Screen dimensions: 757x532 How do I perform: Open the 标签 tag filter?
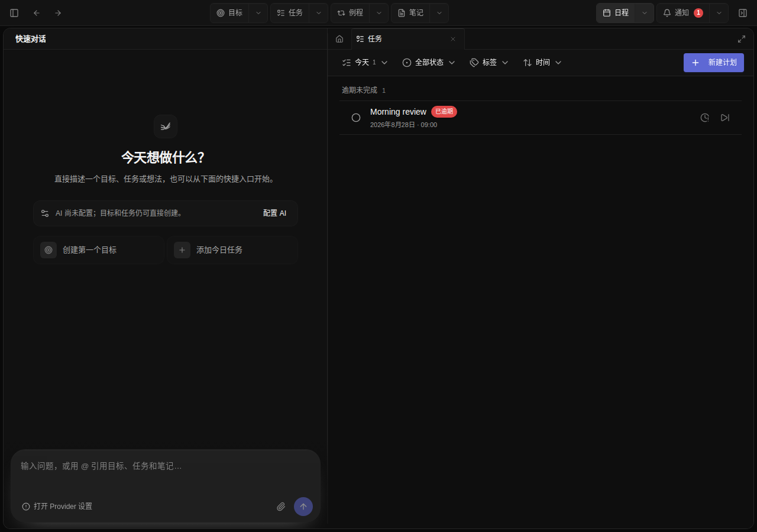489,63
